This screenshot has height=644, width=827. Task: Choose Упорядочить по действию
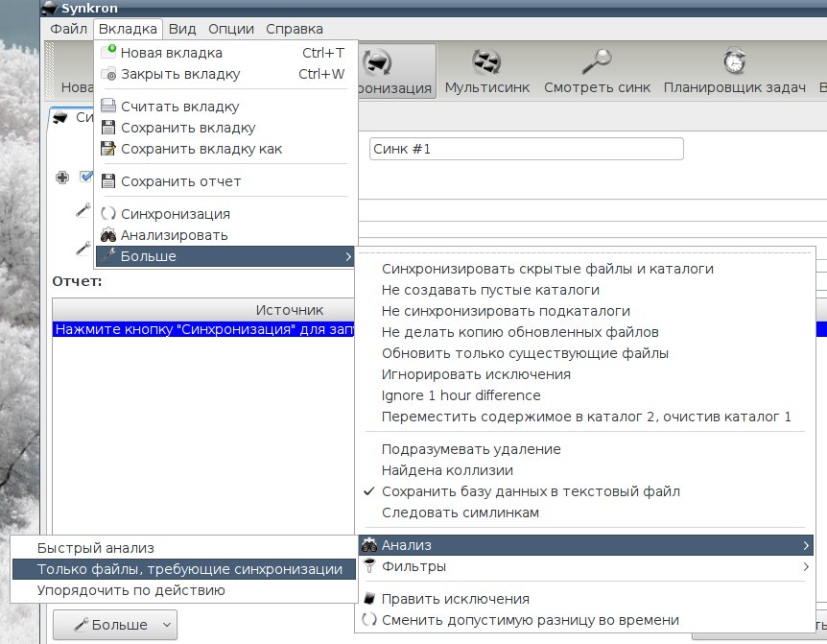(x=184, y=590)
